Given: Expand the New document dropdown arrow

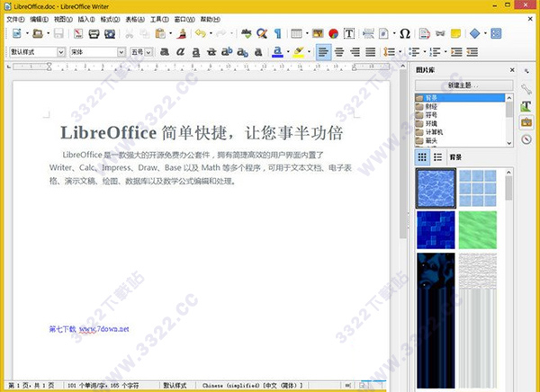Looking at the screenshot, I should coord(27,33).
